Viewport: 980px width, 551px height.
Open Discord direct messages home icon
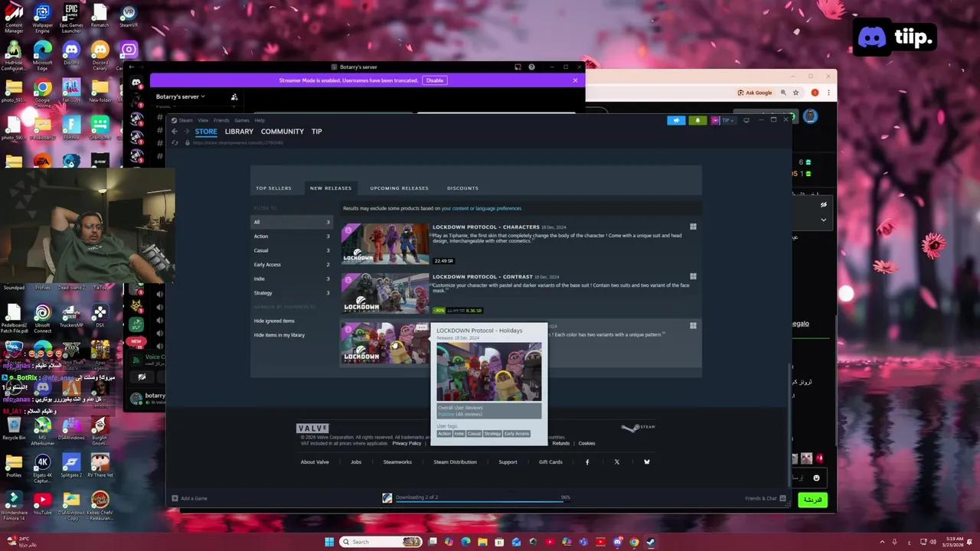pyautogui.click(x=136, y=83)
